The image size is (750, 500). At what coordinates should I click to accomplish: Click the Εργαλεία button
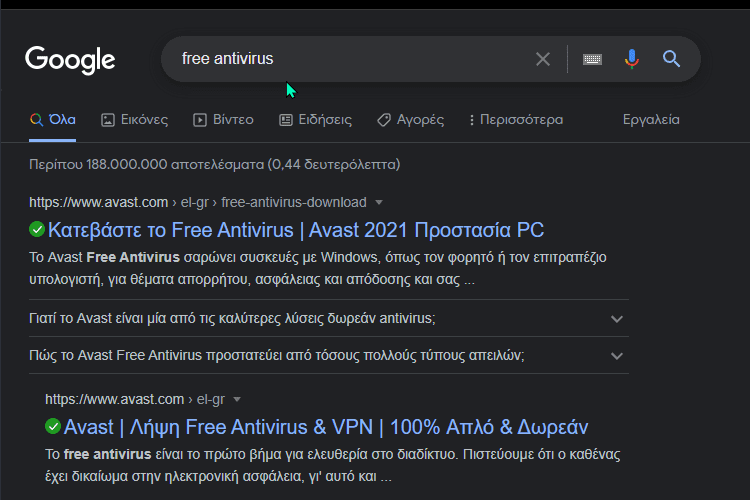[651, 120]
